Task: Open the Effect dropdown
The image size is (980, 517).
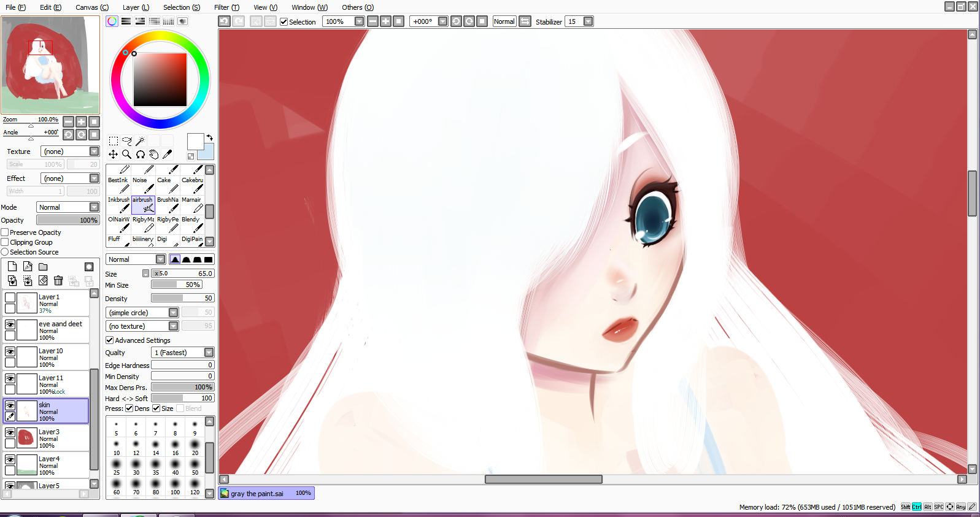Action: tap(70, 178)
